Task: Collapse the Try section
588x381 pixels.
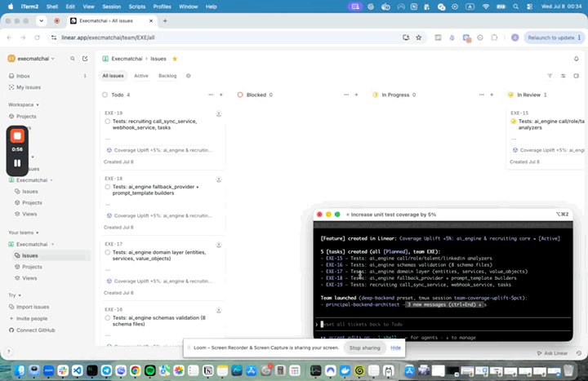Action: point(15,295)
